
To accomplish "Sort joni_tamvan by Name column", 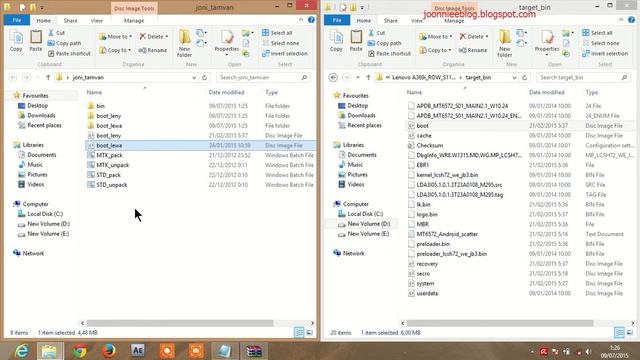I will pos(94,92).
